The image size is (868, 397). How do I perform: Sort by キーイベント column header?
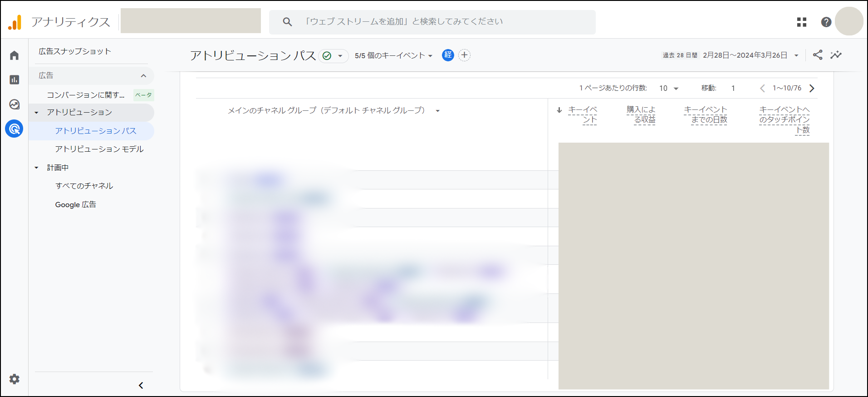(x=583, y=114)
